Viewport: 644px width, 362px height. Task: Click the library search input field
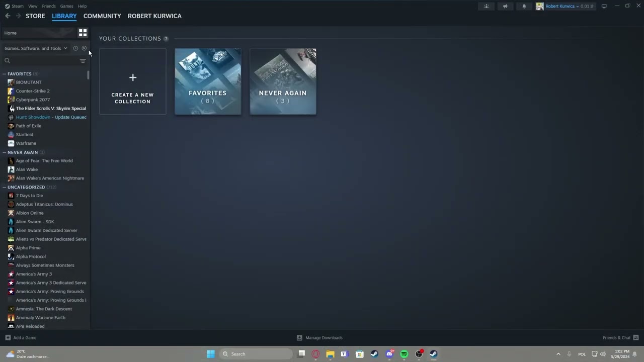[44, 61]
